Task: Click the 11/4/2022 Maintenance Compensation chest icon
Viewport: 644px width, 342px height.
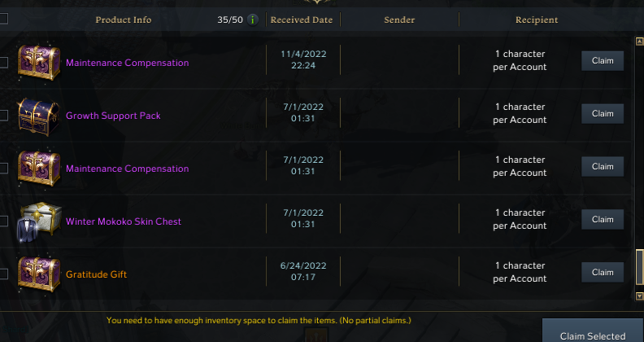Action: coord(39,63)
